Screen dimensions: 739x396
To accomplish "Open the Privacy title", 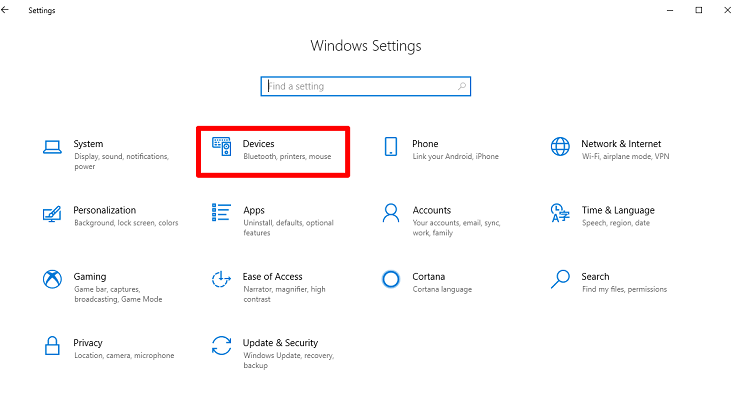I will pyautogui.click(x=88, y=343).
